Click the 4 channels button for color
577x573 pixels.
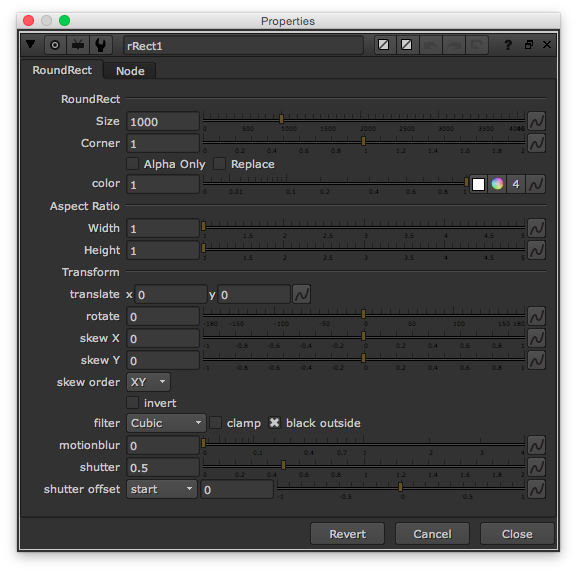tap(516, 184)
